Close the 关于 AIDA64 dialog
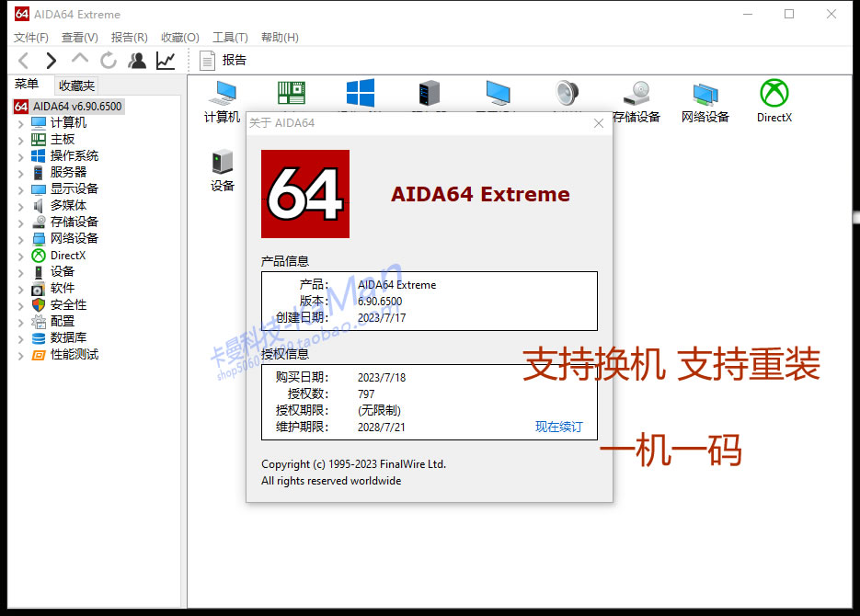The image size is (860, 616). 599,123
